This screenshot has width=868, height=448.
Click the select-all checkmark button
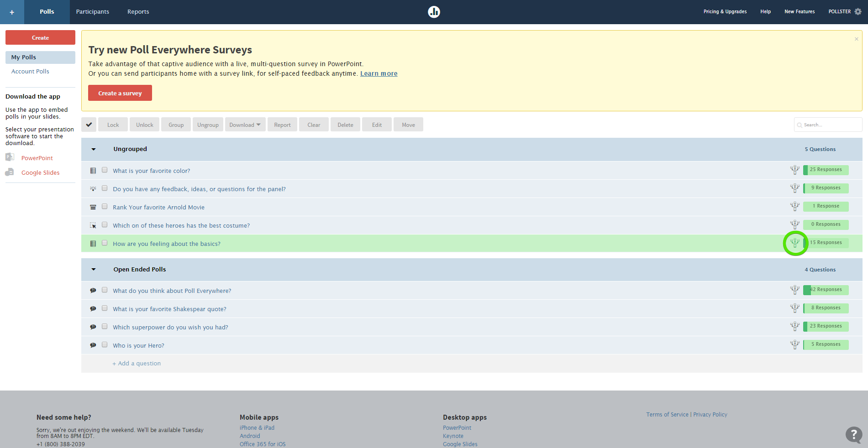(89, 125)
